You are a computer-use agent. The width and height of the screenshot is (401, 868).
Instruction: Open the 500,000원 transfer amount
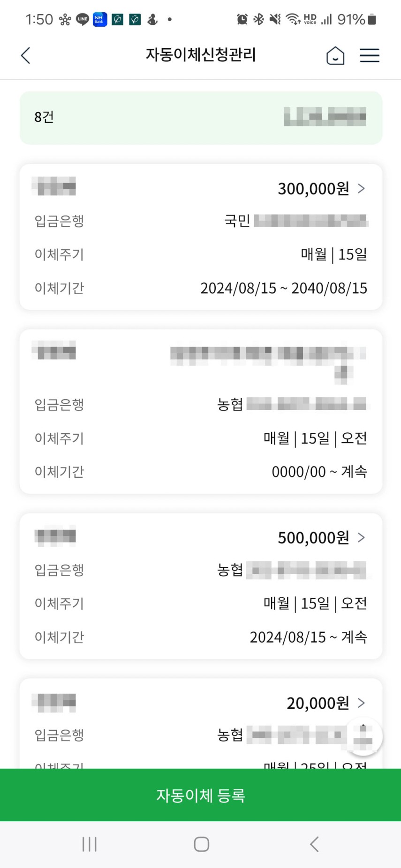[x=313, y=538]
